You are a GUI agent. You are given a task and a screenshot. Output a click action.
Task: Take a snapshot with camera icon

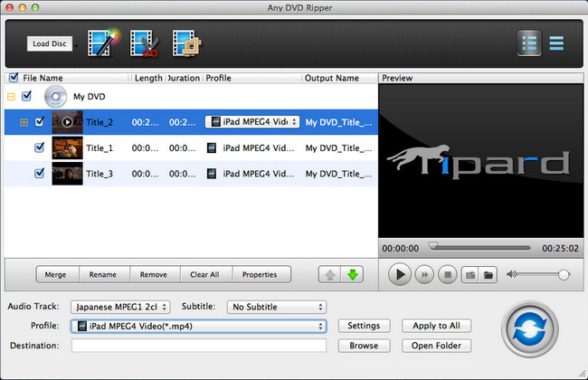pos(470,275)
